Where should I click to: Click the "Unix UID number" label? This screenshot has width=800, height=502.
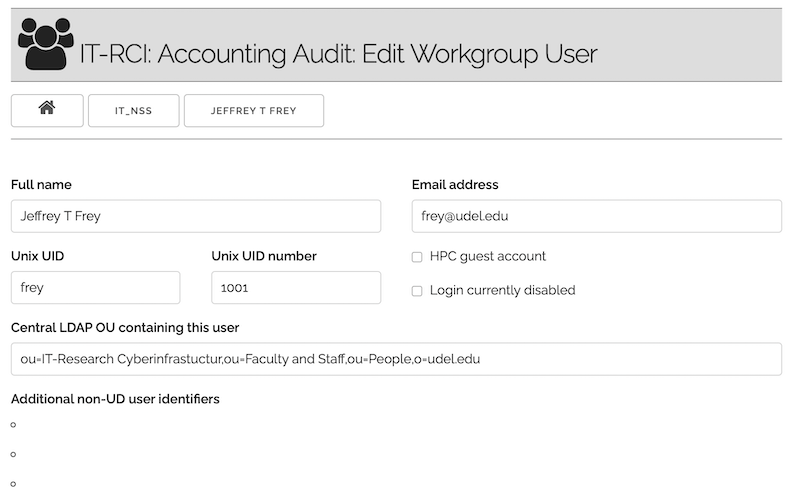264,256
